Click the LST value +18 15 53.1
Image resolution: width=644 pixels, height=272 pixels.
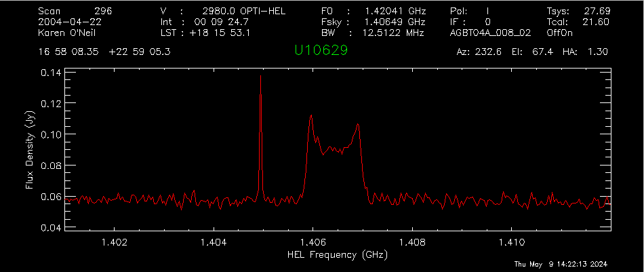(219, 32)
